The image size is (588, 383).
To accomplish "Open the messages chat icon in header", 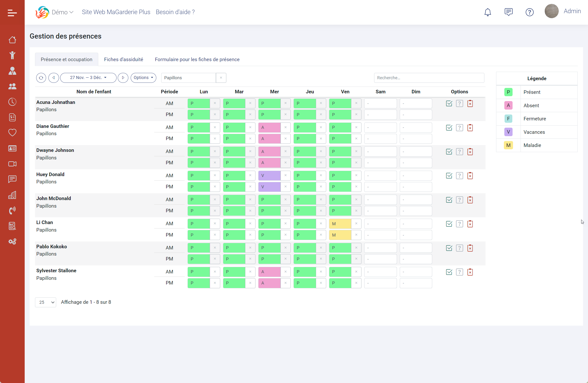I will [x=508, y=12].
